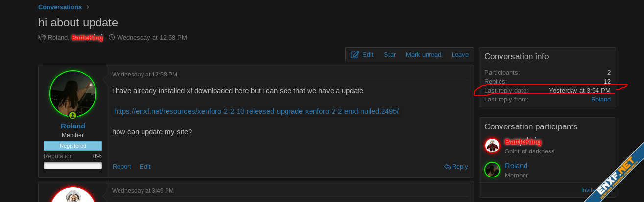
Task: Leave the conversation
Action: [460, 55]
